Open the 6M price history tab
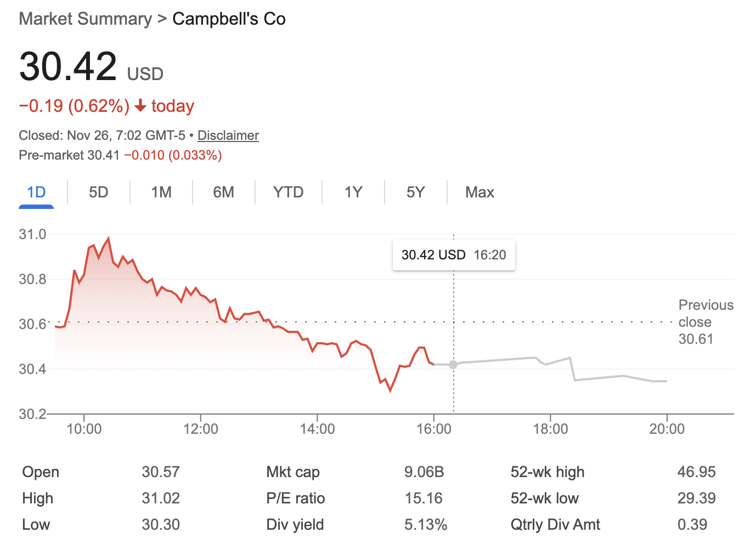 [x=223, y=192]
